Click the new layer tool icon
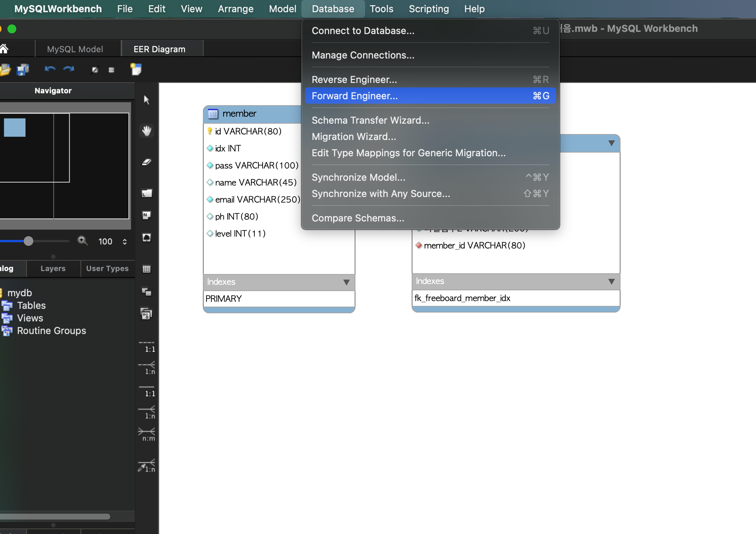 [x=147, y=193]
